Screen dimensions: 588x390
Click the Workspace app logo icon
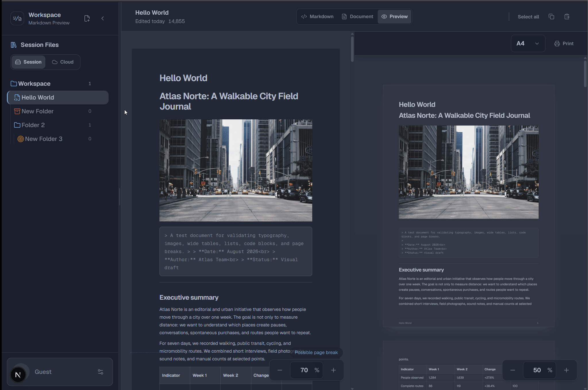(17, 18)
